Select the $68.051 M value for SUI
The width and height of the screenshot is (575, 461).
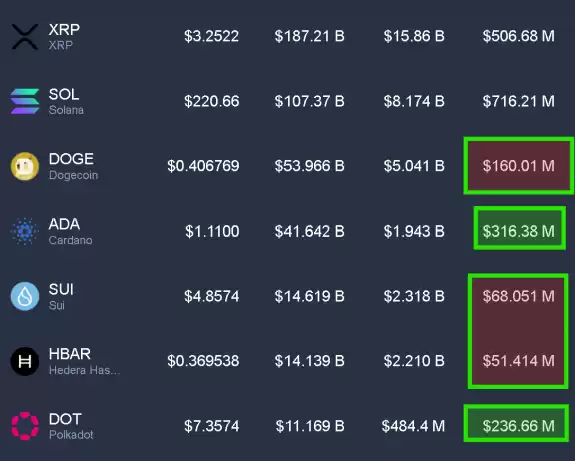pyautogui.click(x=519, y=296)
